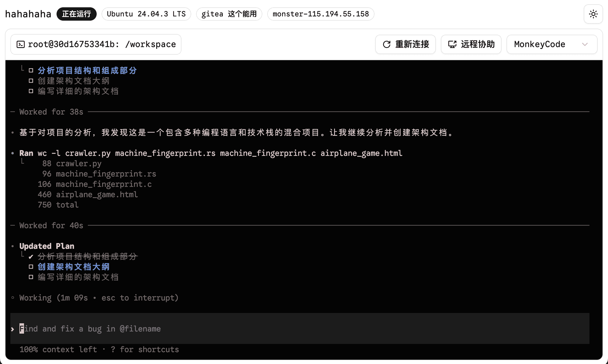608x364 pixels.
Task: Open the MonkeyCode dropdown
Action: (551, 44)
